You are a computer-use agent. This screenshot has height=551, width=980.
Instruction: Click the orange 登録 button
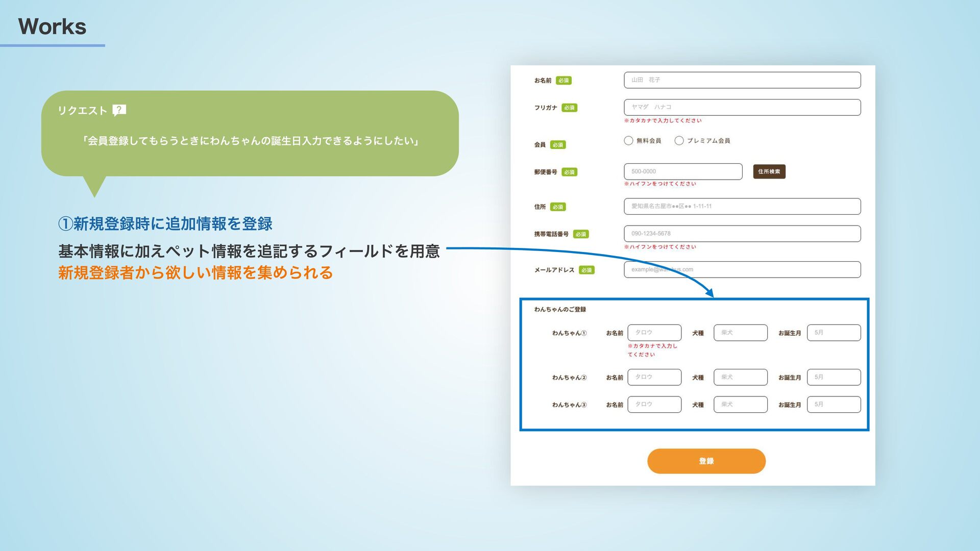pyautogui.click(x=706, y=461)
